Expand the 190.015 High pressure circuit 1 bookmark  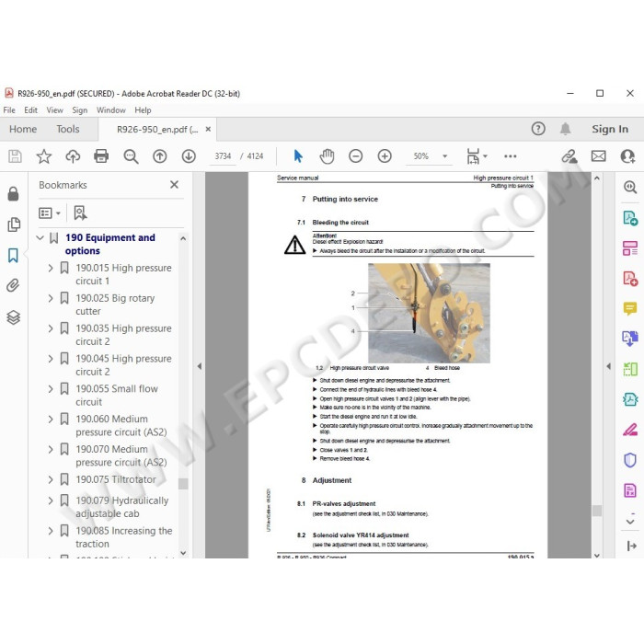[51, 269]
